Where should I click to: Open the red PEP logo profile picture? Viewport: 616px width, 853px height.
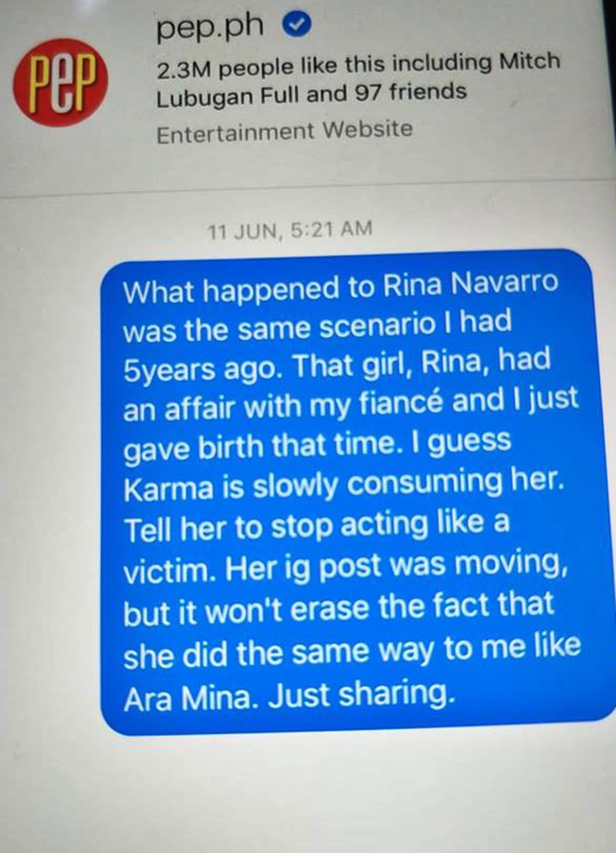60,82
